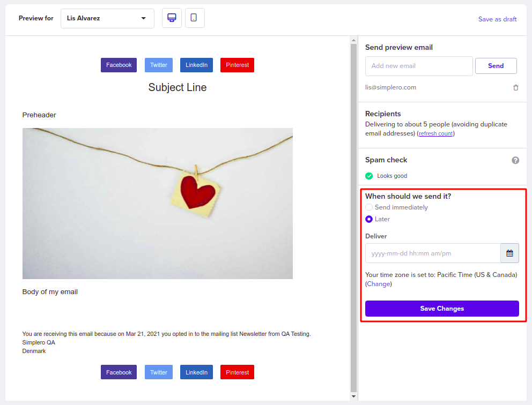The width and height of the screenshot is (532, 405).
Task: Click the top Twitter share button
Action: pos(158,65)
